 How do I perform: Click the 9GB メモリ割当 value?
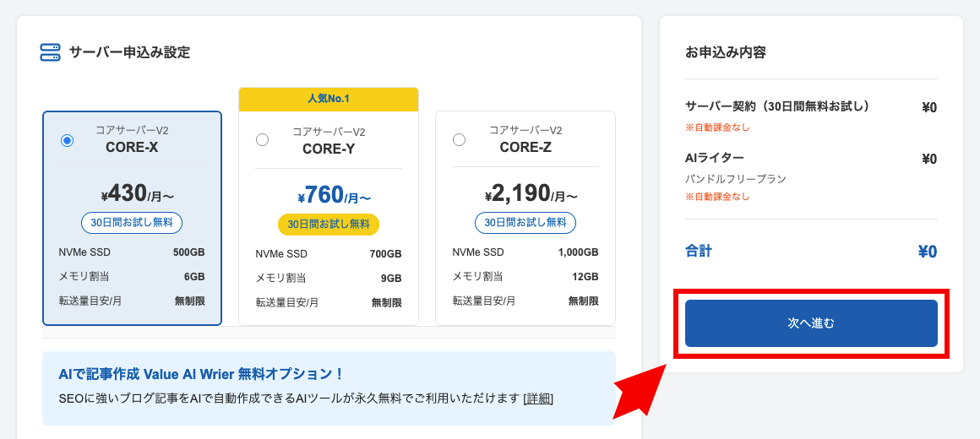(x=391, y=279)
